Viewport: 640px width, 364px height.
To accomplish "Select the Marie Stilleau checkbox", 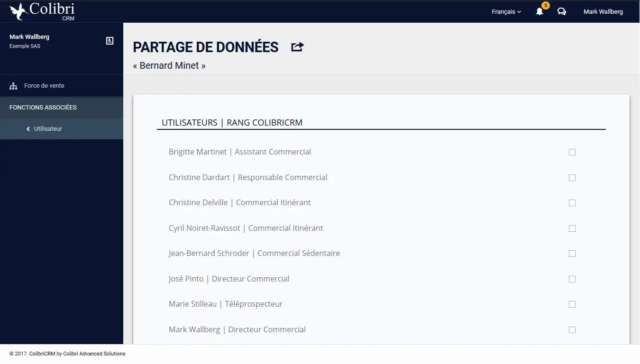I will coord(572,304).
